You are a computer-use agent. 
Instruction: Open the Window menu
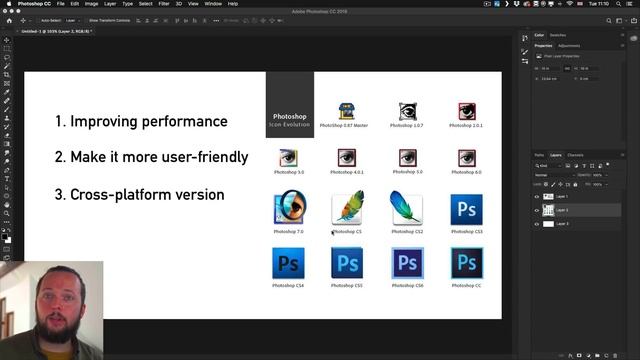(x=213, y=4)
